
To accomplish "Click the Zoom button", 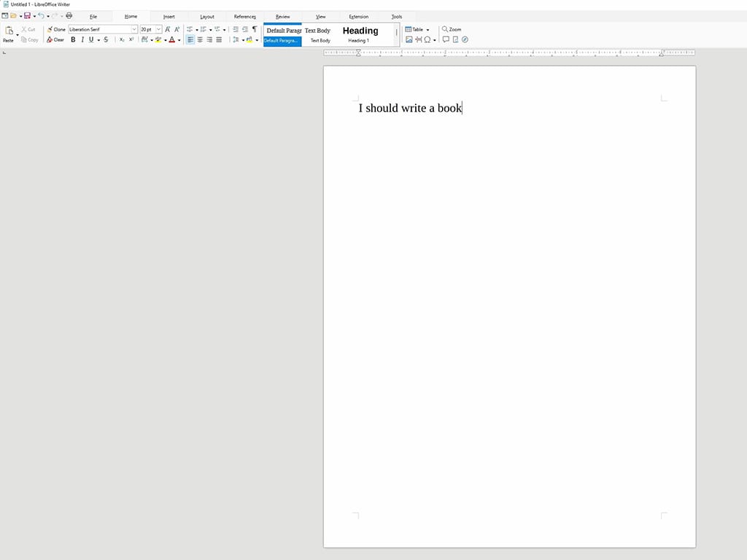I will coord(452,29).
